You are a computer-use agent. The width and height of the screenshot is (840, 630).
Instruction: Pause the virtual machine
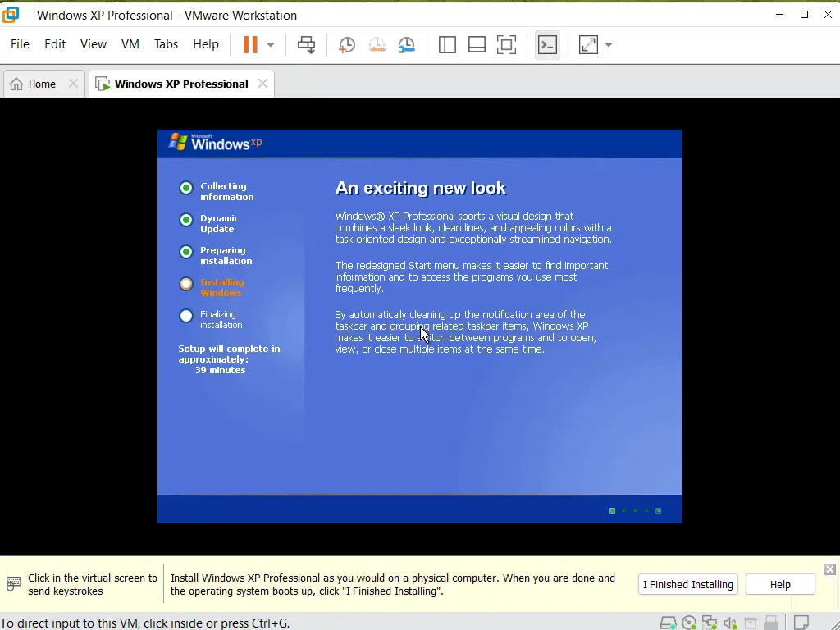click(250, 44)
